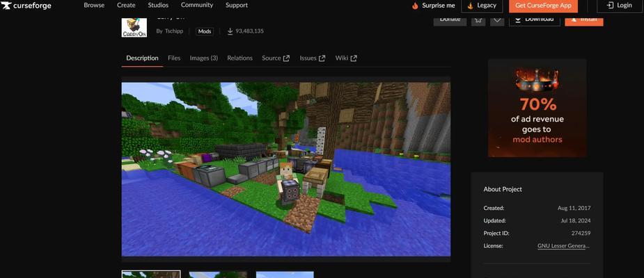Viewport: 644px width, 278px height.
Task: Click the Created date Aug 11, 2017
Action: [x=574, y=208]
